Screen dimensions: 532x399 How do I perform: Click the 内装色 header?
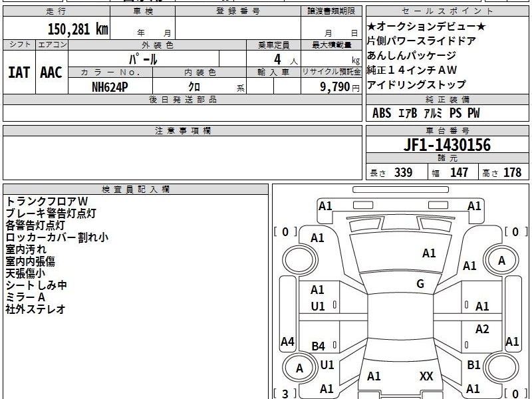(x=199, y=72)
